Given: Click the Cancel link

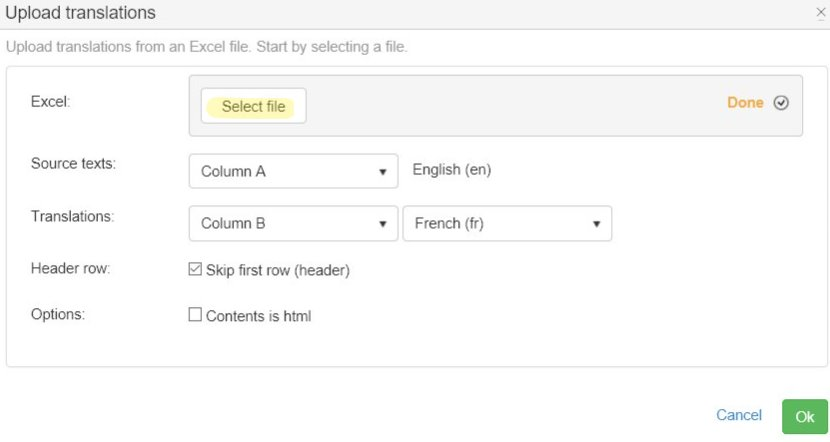Looking at the screenshot, I should [x=739, y=415].
